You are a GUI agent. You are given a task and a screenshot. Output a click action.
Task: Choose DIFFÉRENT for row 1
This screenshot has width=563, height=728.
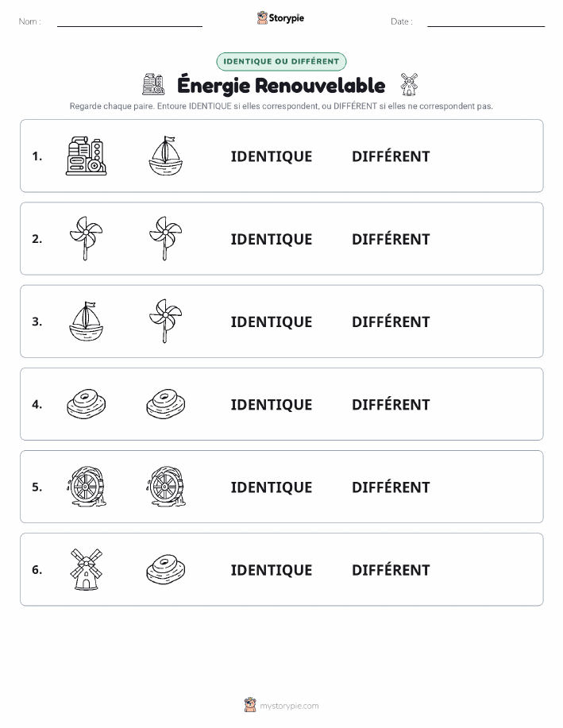391,156
